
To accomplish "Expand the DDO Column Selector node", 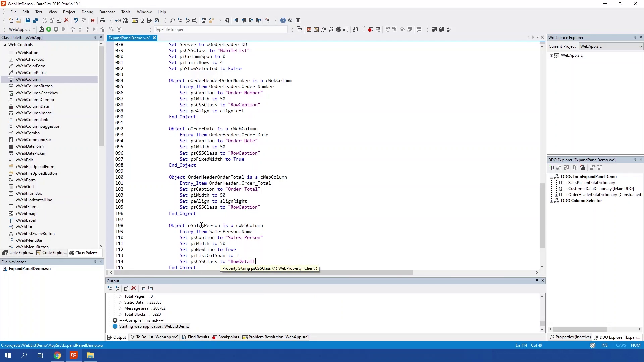I will pyautogui.click(x=552, y=201).
